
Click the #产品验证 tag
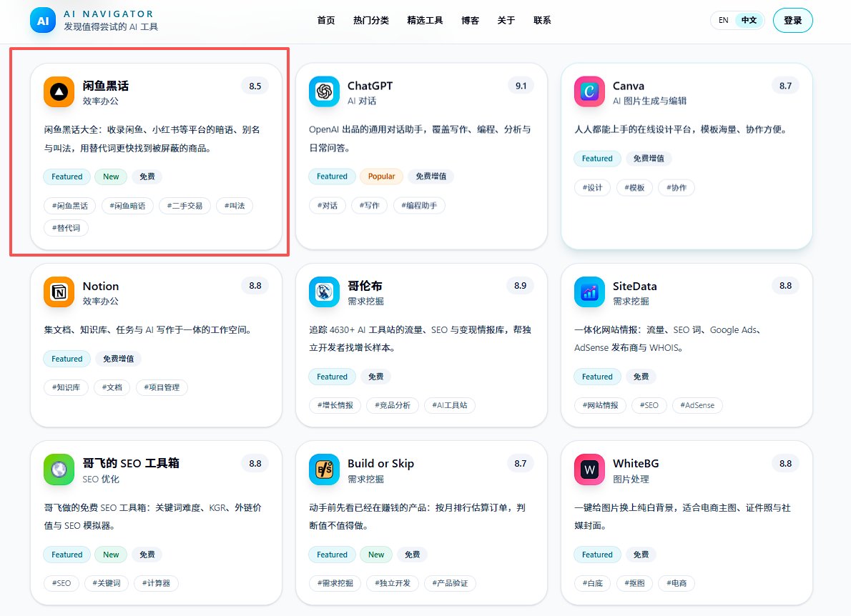point(450,583)
